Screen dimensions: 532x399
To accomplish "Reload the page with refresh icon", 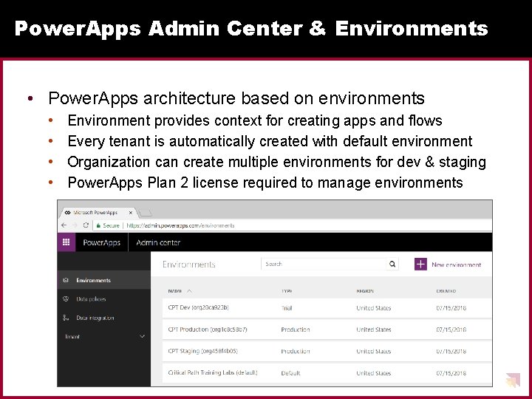I will tap(86, 225).
